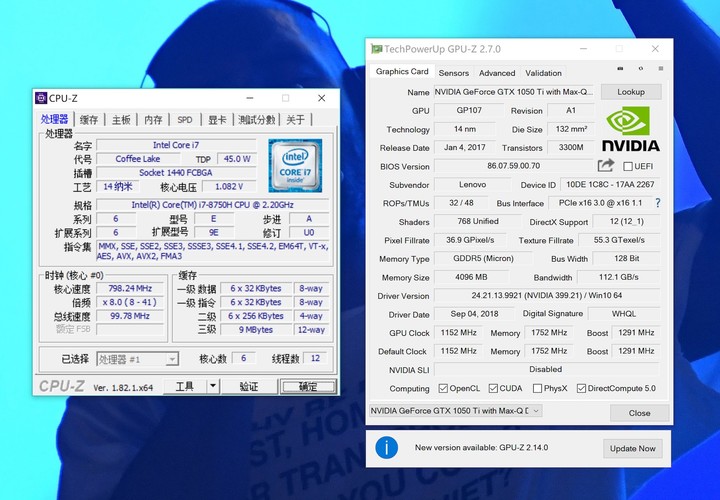Click the Driver Version field
This screenshot has width=720, height=500.
tap(546, 295)
